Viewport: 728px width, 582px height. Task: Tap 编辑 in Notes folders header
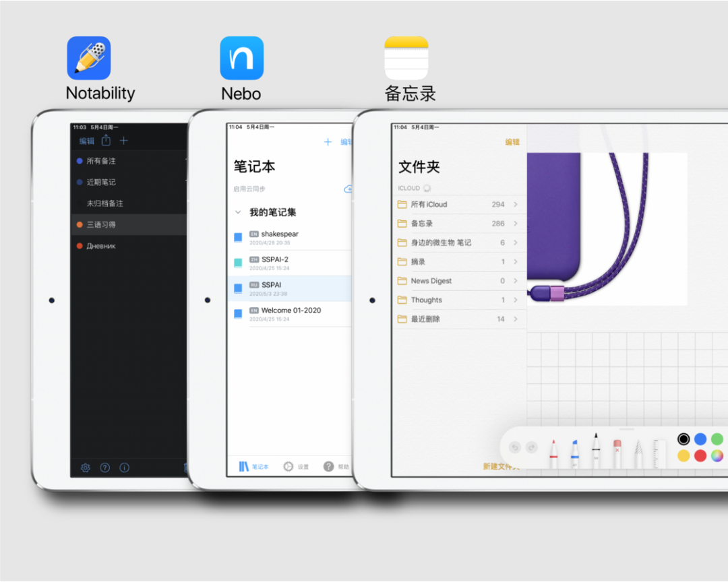pos(512,142)
